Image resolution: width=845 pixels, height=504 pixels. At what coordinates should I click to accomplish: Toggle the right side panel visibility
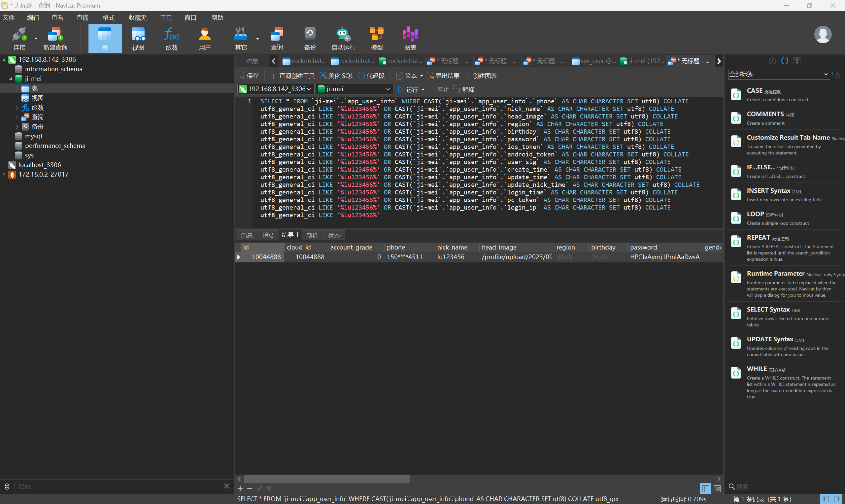tap(837, 499)
